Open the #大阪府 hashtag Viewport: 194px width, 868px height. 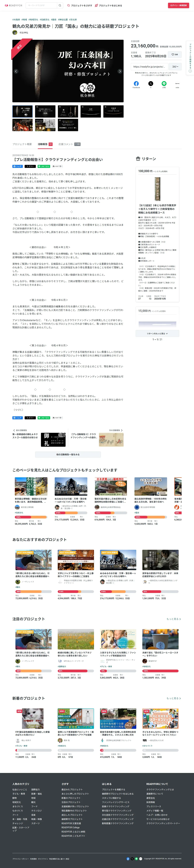pos(16,19)
